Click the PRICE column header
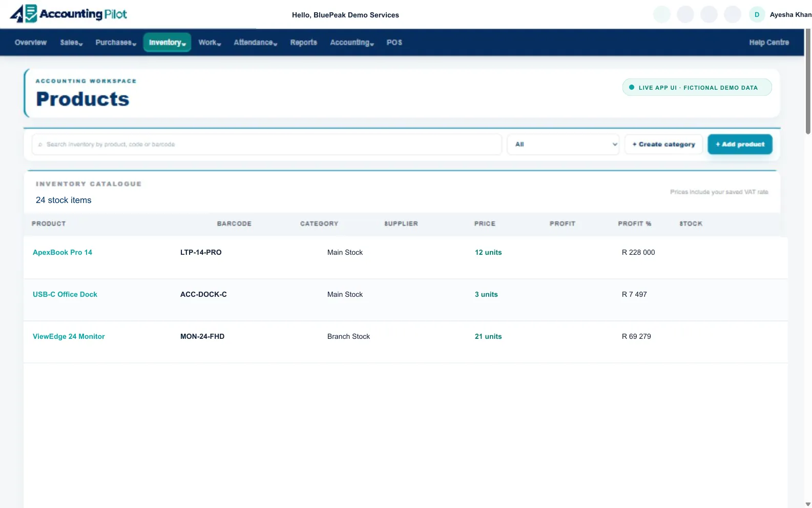The height and width of the screenshot is (508, 812). [485, 224]
